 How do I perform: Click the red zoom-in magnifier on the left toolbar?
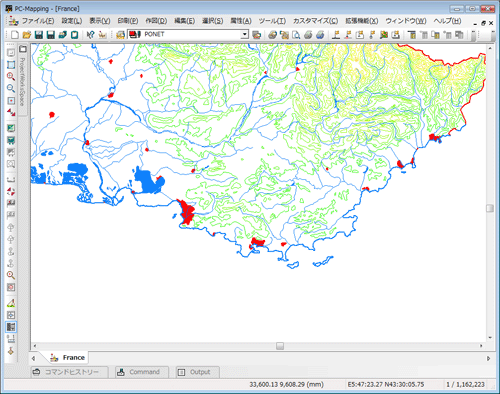pyautogui.click(x=11, y=77)
